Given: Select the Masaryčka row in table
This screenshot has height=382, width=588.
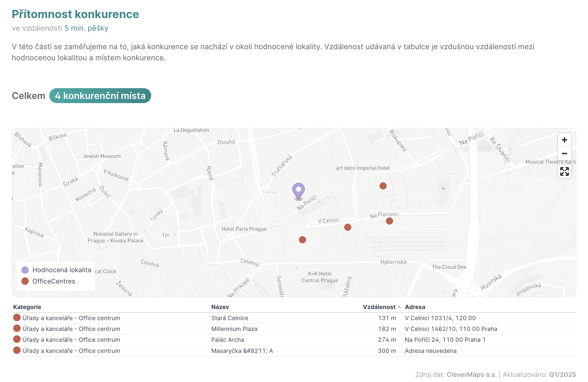Looking at the screenshot, I should [x=242, y=351].
